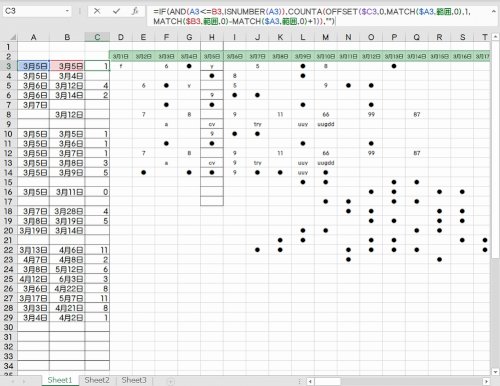Confirm formula with the checkmark icon

[x=116, y=11]
